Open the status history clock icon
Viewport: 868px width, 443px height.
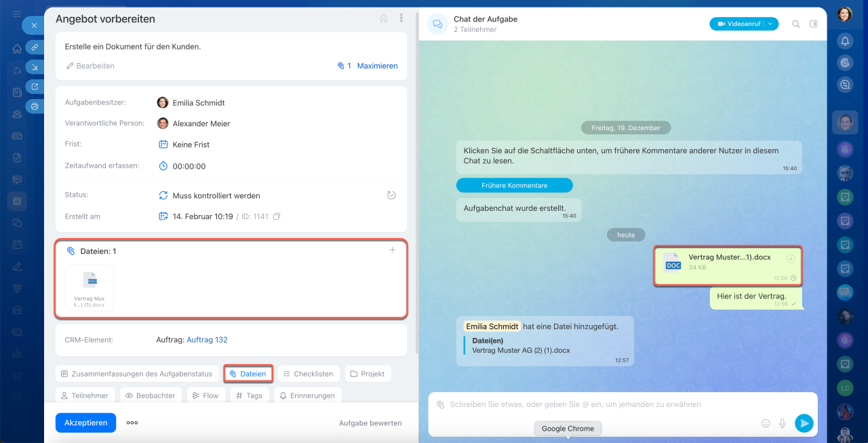(x=391, y=195)
